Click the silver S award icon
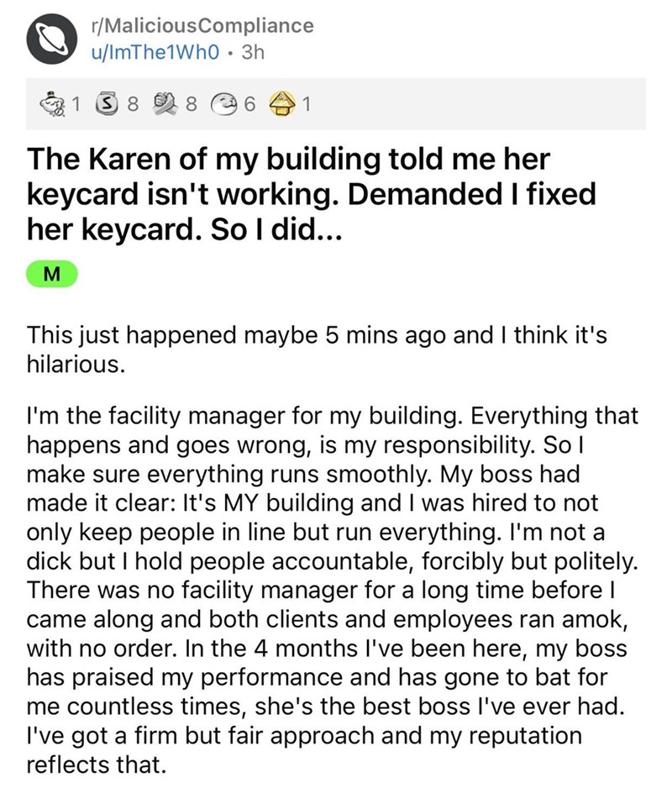 point(107,105)
